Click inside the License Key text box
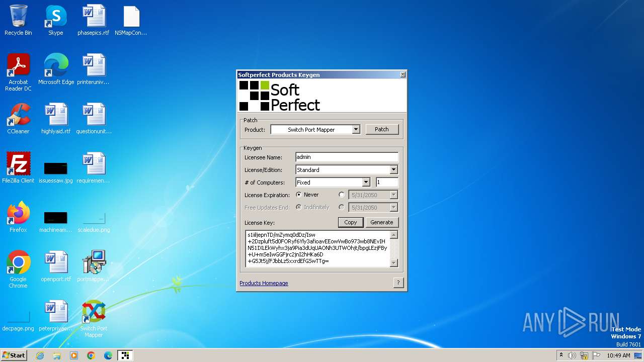 click(318, 248)
